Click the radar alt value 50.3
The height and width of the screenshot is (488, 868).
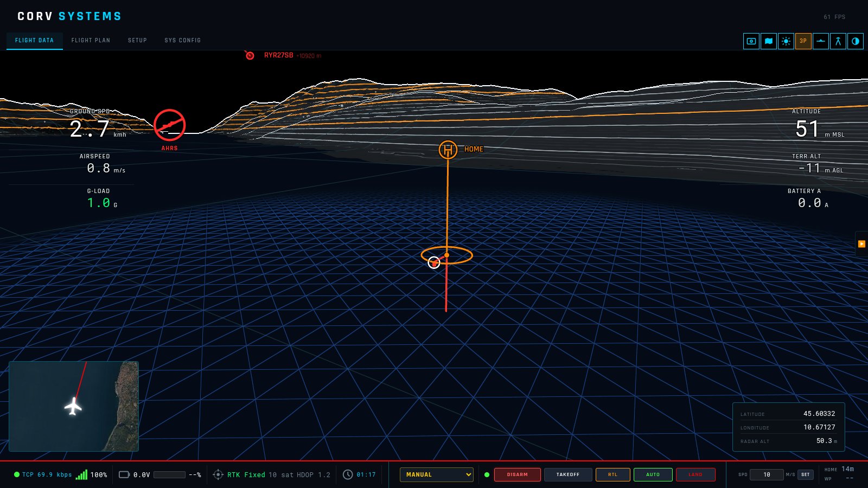(824, 440)
